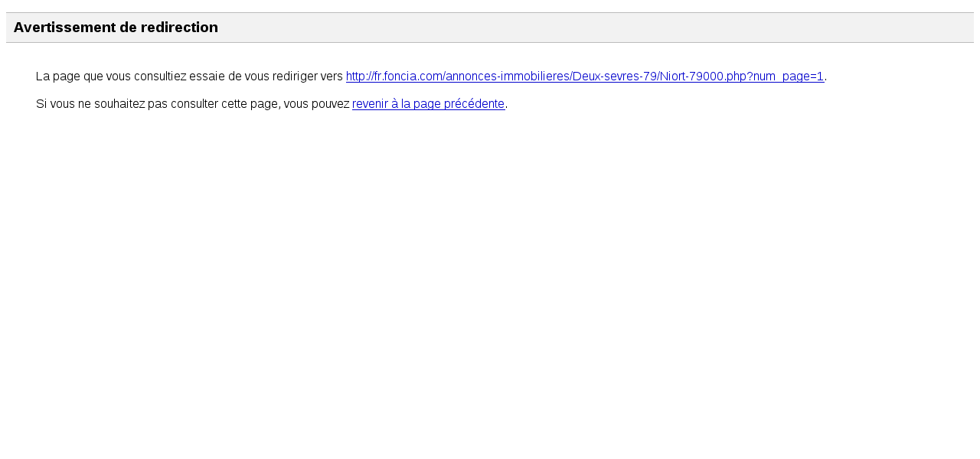Click 'revenir à la page précédente' link
The image size is (980, 459).
[x=428, y=104]
